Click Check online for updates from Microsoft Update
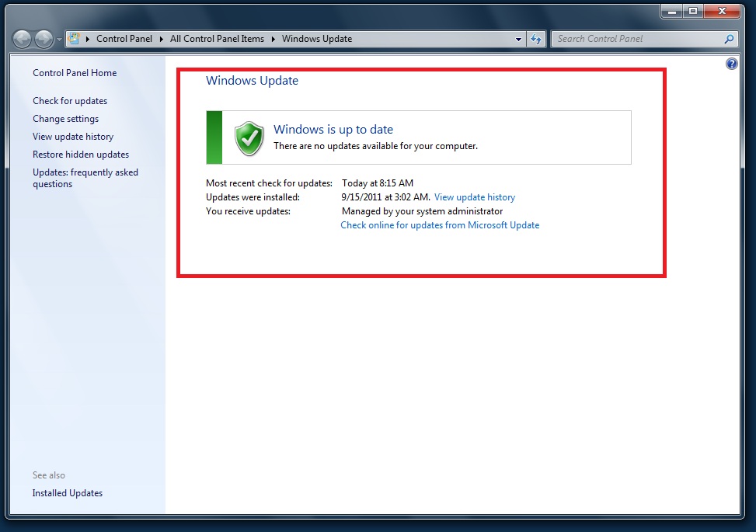This screenshot has height=532, width=756. 440,225
